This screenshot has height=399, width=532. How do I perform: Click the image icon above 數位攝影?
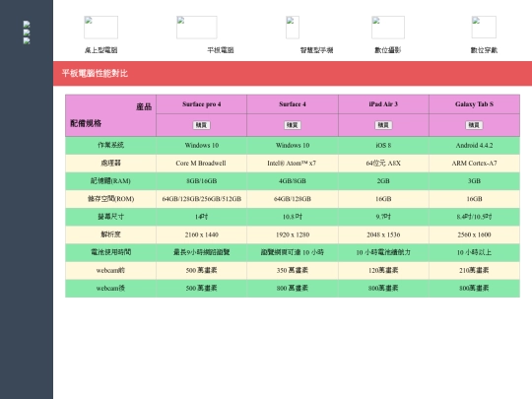[x=388, y=28]
